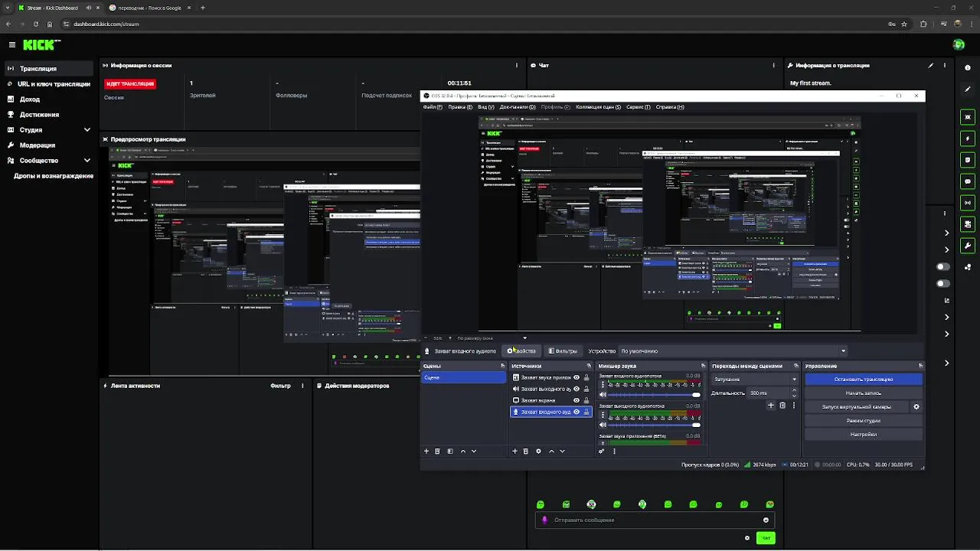Add a scene transition with plus icon

[771, 406]
